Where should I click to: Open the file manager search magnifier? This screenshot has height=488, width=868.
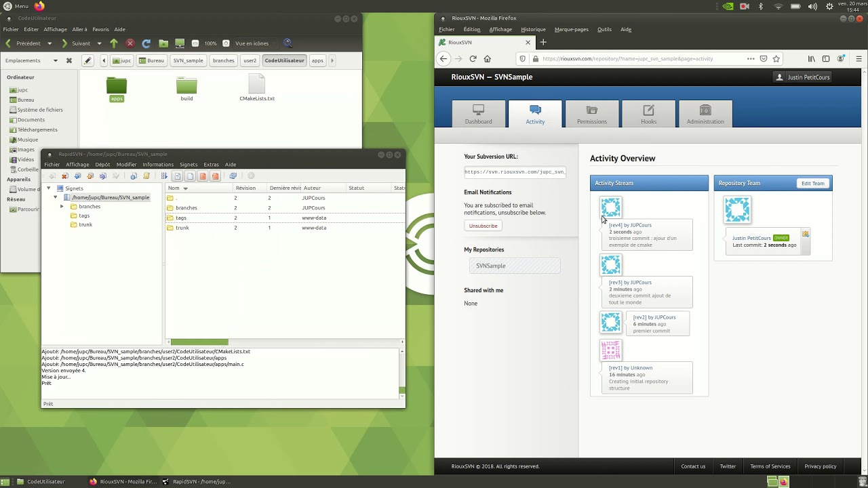click(x=288, y=43)
